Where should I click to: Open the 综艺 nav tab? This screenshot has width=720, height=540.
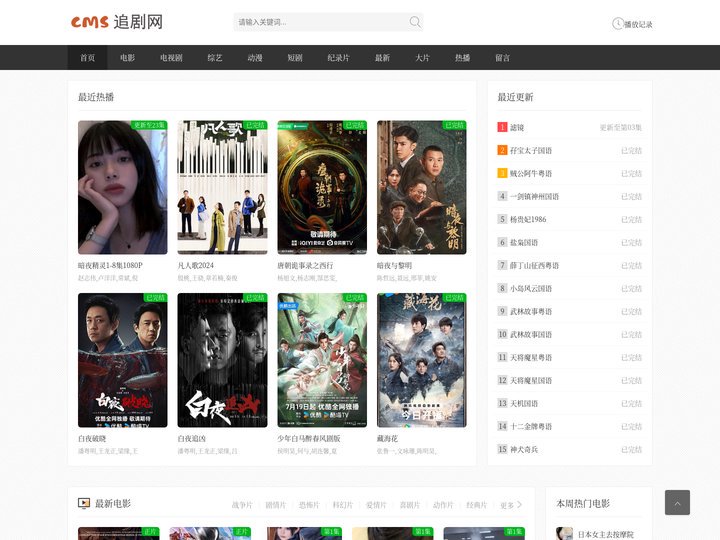pyautogui.click(x=215, y=57)
